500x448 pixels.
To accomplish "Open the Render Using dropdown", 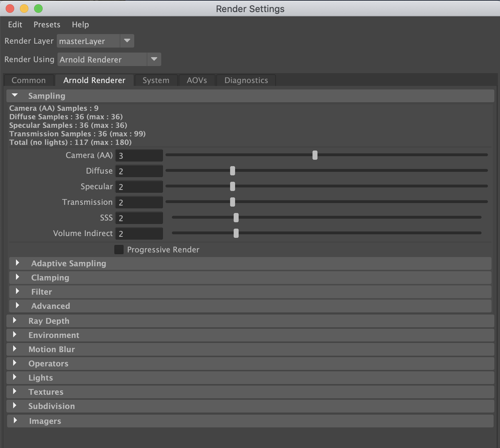I will click(x=154, y=59).
